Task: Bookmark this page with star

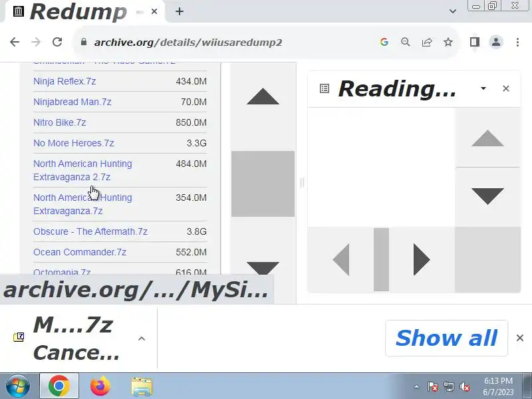Action: coord(448,42)
